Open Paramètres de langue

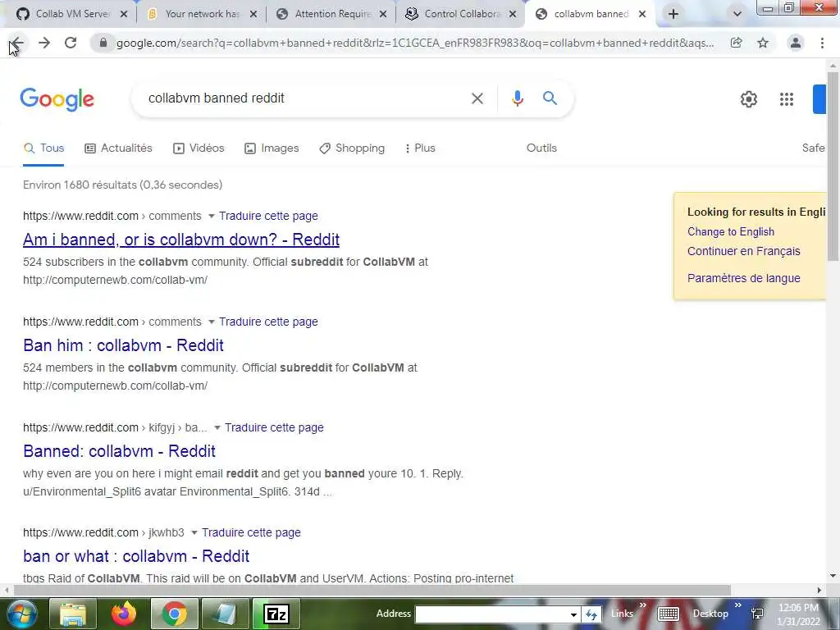[x=743, y=279]
